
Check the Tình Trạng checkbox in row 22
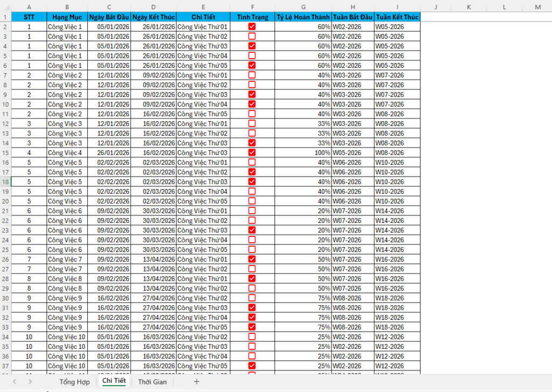252,220
